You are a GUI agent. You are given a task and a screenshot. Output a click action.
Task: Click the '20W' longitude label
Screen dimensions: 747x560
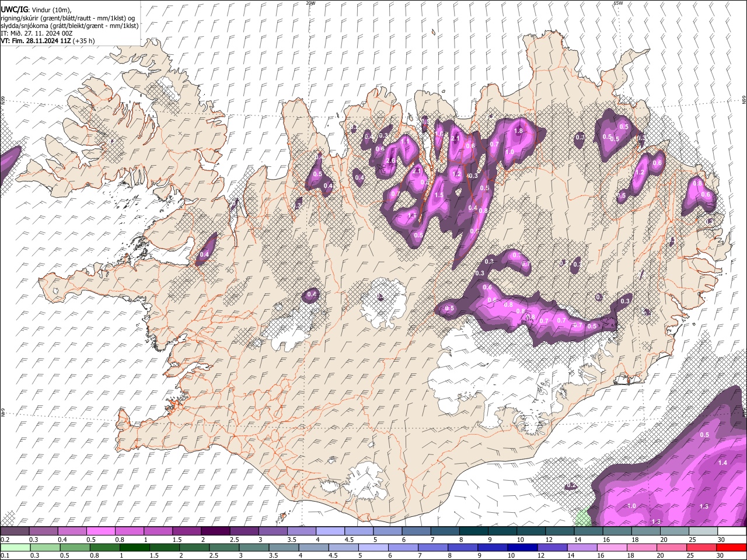point(310,3)
